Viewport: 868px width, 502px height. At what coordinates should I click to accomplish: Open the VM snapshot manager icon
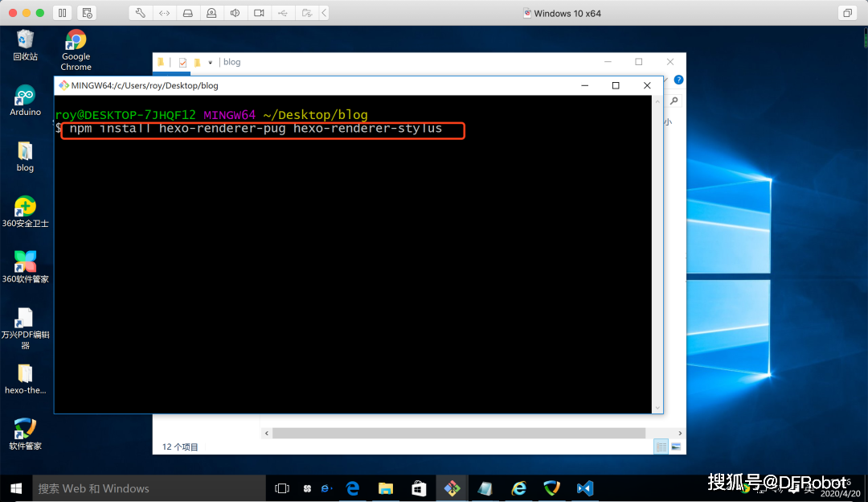pyautogui.click(x=87, y=13)
